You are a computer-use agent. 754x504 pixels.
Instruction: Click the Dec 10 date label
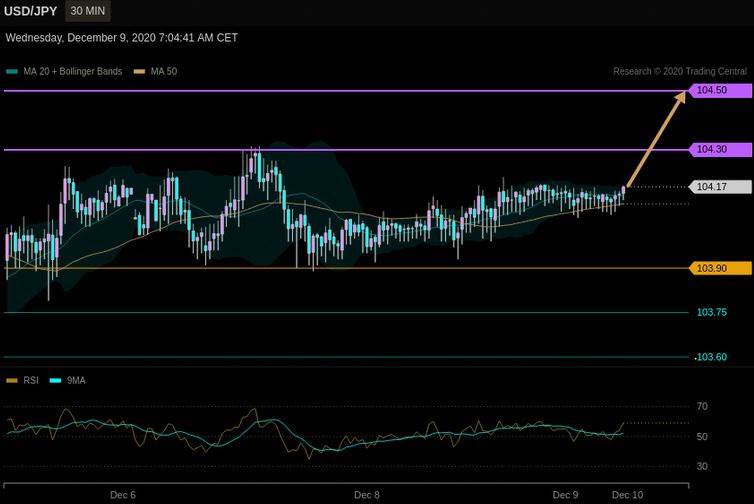click(628, 495)
